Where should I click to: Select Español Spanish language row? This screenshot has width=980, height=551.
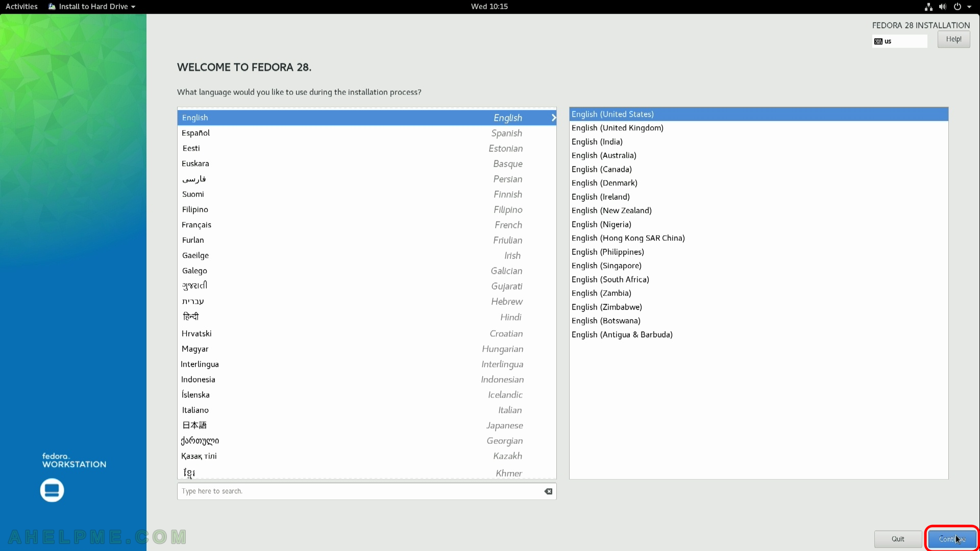click(366, 133)
